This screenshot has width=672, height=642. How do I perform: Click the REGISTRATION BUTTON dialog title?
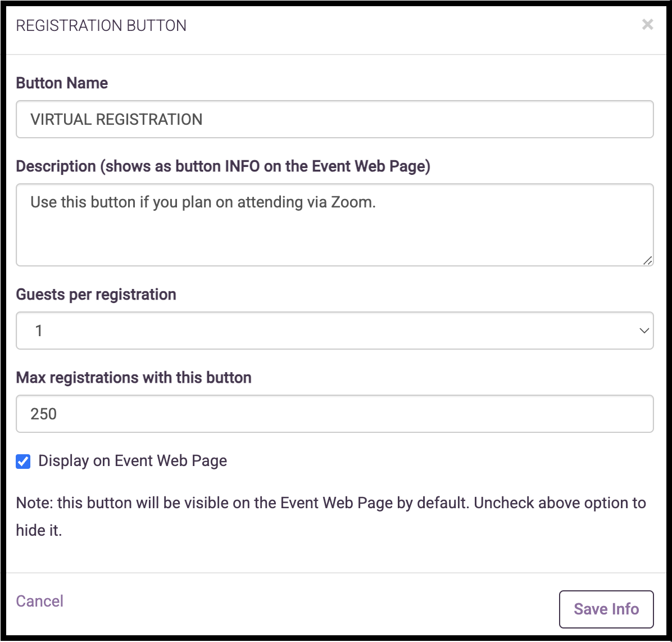point(101,26)
